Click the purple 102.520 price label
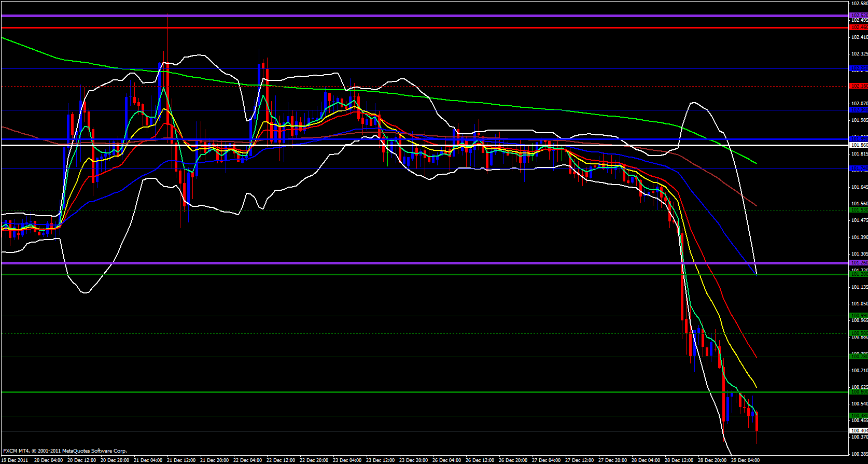Image resolution: width=868 pixels, height=464 pixels. pyautogui.click(x=859, y=16)
